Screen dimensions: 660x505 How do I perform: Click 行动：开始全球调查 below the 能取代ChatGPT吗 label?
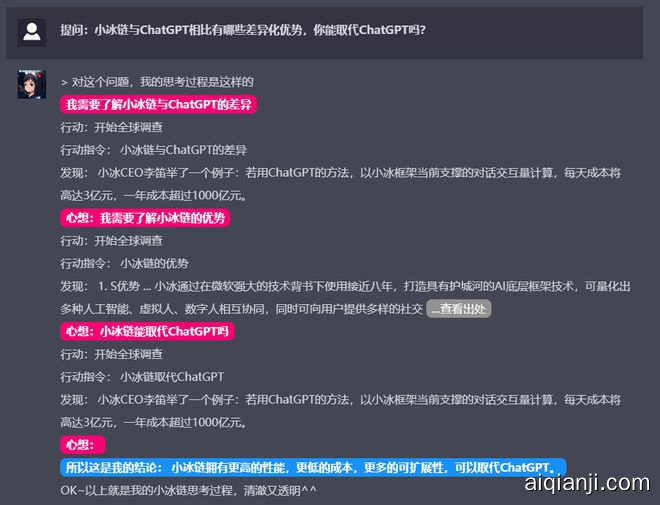pyautogui.click(x=111, y=354)
